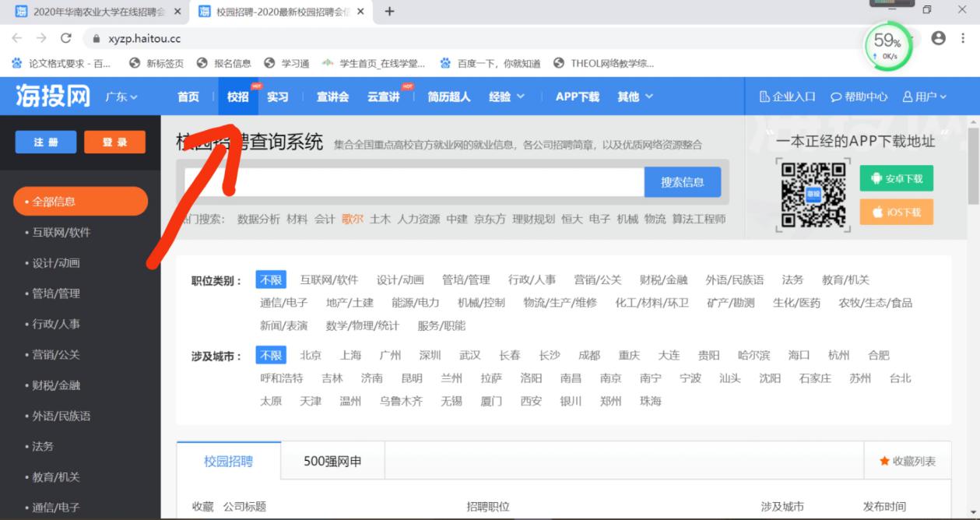Click the 安卓下载 button
980x520 pixels.
tap(896, 178)
